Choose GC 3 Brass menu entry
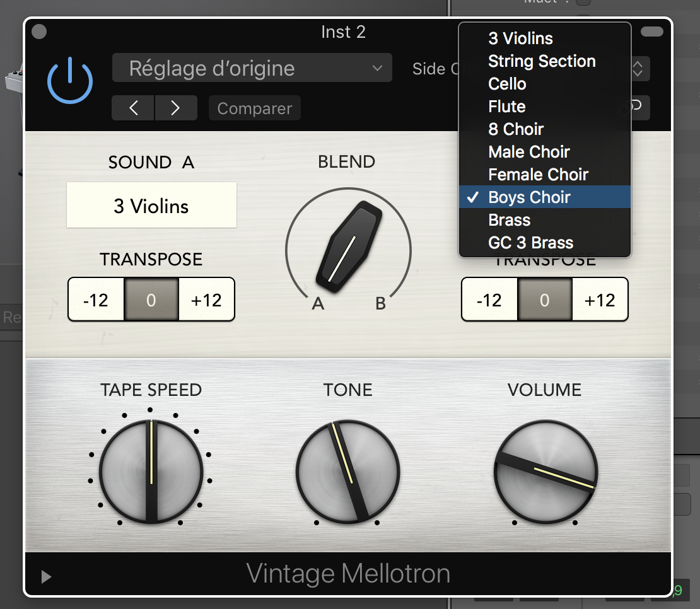Image resolution: width=700 pixels, height=609 pixels. (545, 243)
